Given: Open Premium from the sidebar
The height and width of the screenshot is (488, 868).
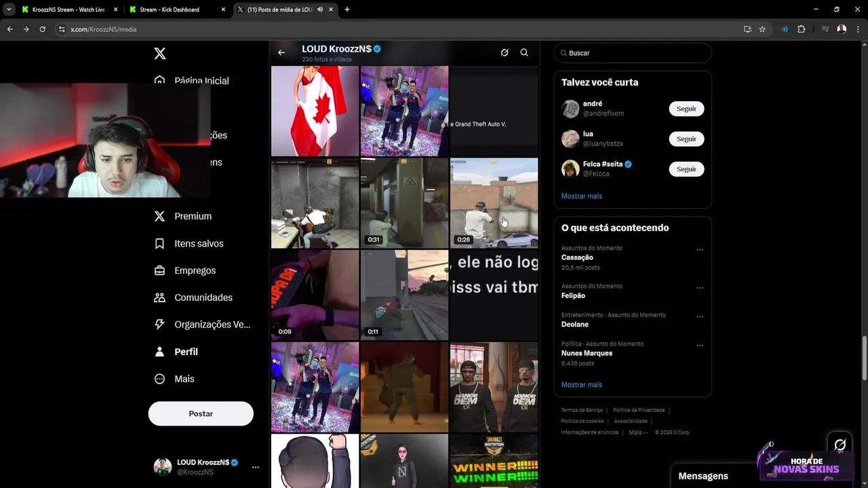Looking at the screenshot, I should tap(183, 216).
